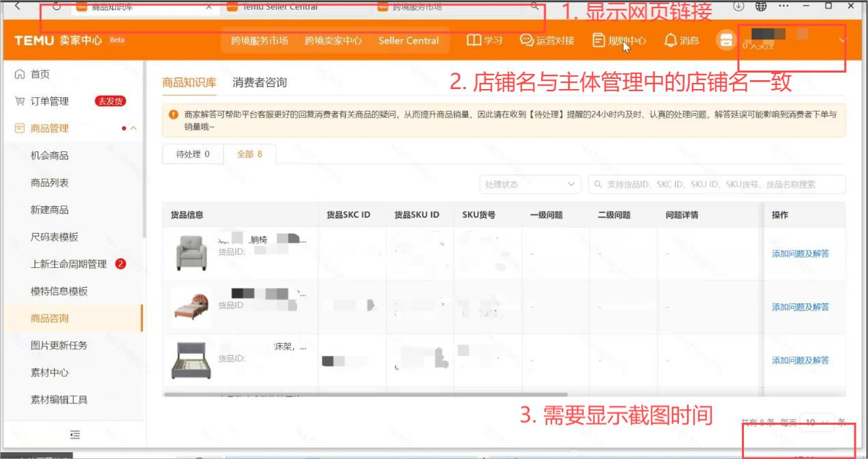Image resolution: width=868 pixels, height=459 pixels.
Task: Click the product search input field
Action: coord(717,184)
